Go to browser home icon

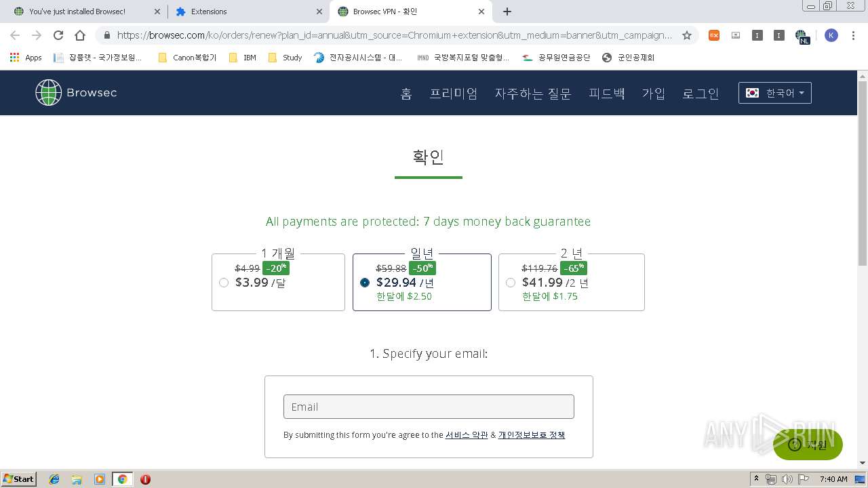pos(80,35)
